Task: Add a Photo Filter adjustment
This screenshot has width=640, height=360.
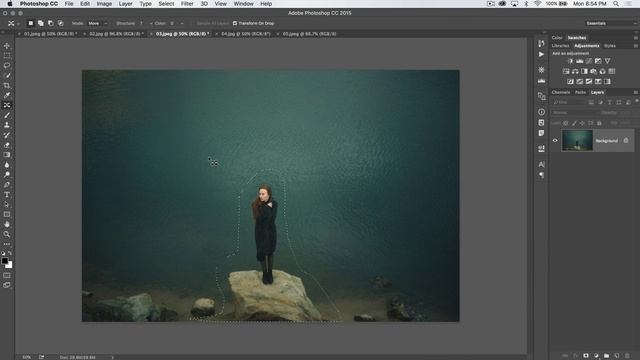Action: (593, 71)
